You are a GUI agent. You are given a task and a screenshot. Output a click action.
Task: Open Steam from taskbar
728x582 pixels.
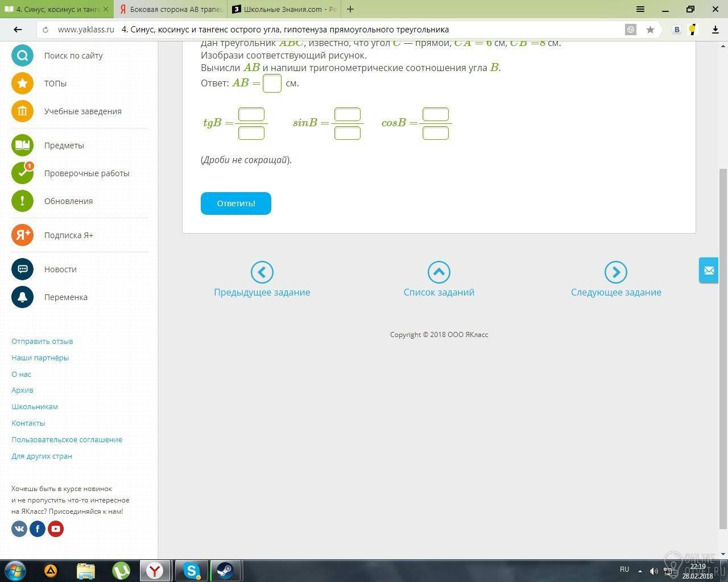coord(226,571)
